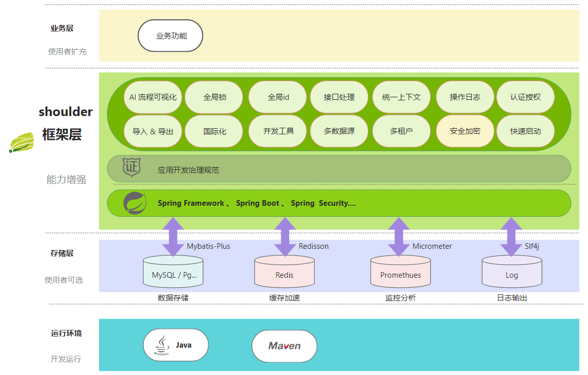Image resolution: width=588 pixels, height=375 pixels.
Task: Click the 能力增强 subtitle
Action: tap(66, 179)
